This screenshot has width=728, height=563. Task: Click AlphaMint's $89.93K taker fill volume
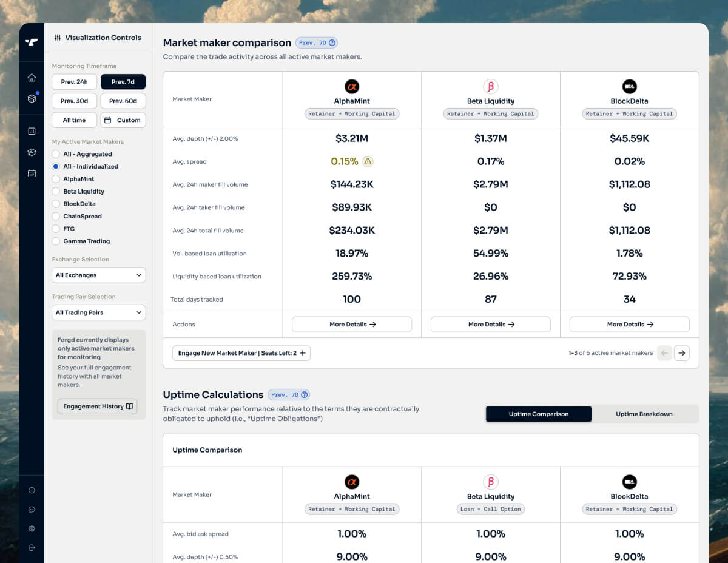(352, 207)
